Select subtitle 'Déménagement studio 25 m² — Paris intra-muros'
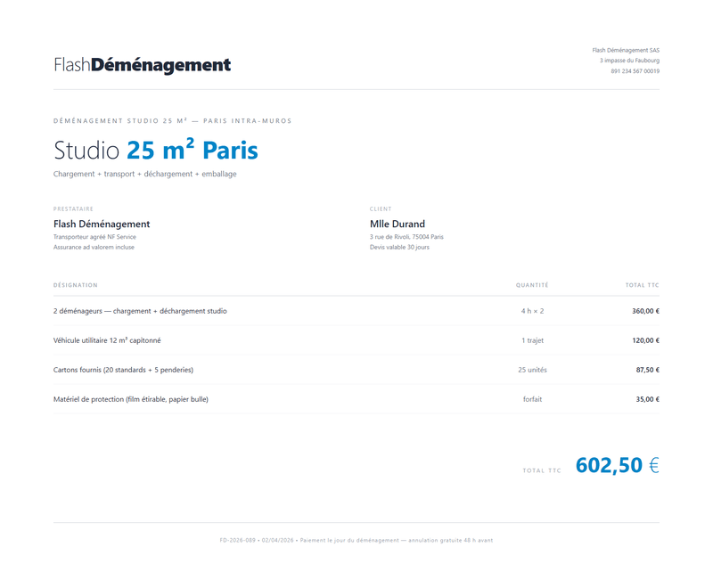The height and width of the screenshot is (588, 713). (172, 121)
